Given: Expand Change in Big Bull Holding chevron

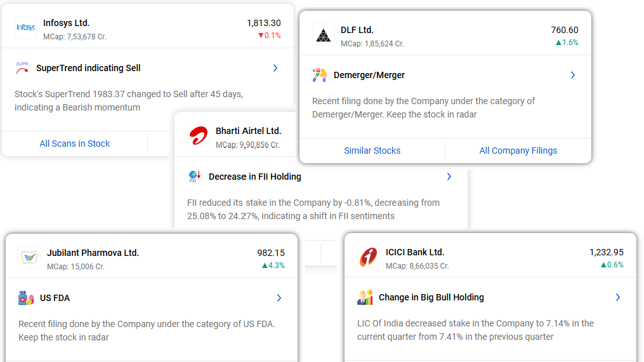Looking at the screenshot, I should point(618,297).
